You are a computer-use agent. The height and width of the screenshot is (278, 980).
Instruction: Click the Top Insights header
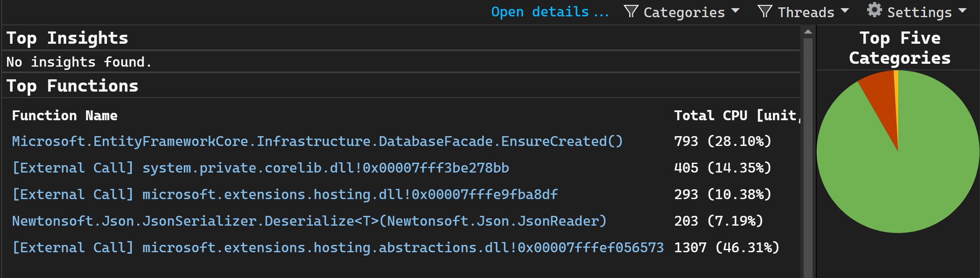67,38
